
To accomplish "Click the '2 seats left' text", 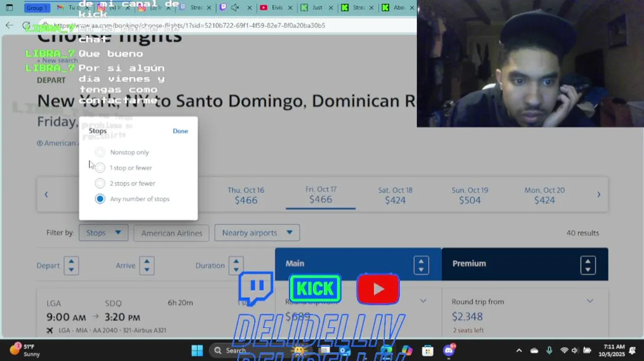I will pyautogui.click(x=468, y=330).
